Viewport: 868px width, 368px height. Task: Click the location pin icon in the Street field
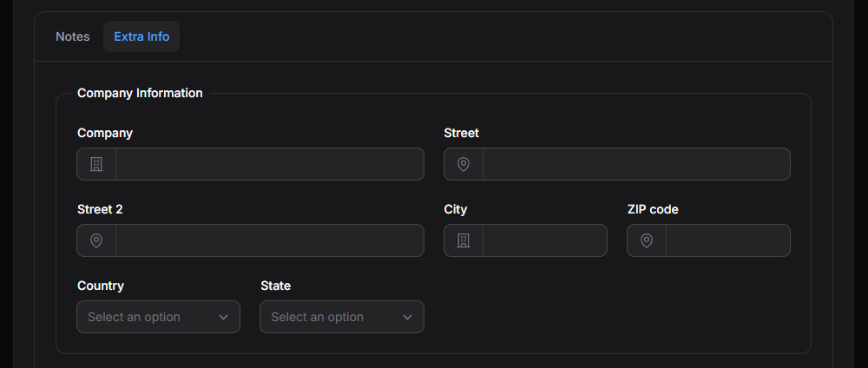click(x=464, y=164)
